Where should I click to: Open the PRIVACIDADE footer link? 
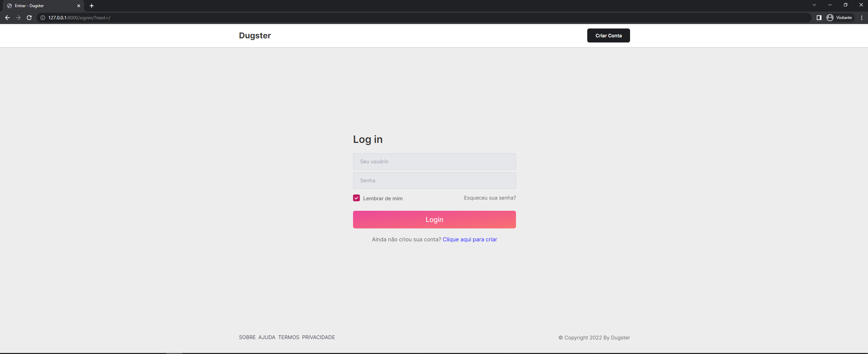pyautogui.click(x=318, y=337)
